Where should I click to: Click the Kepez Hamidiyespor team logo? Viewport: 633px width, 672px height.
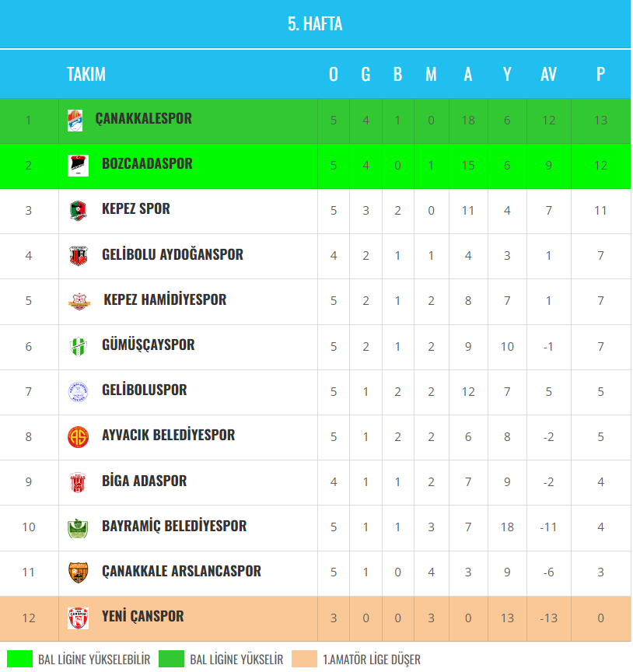point(79,301)
